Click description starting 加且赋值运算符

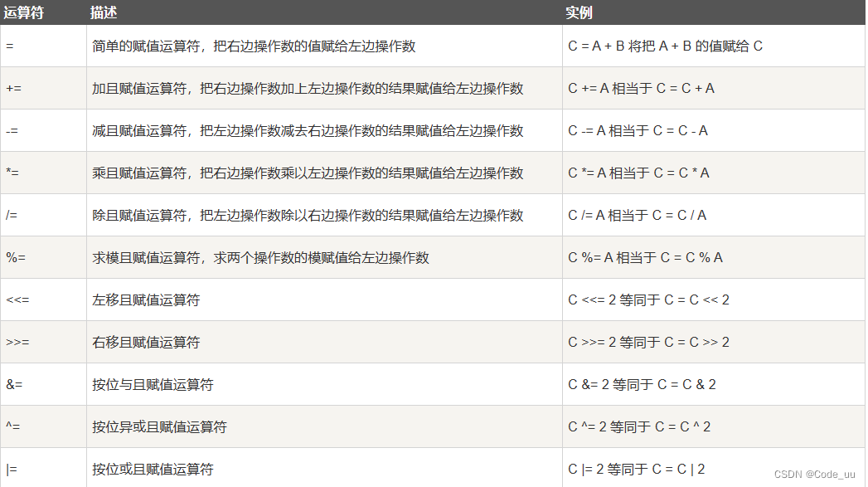308,88
